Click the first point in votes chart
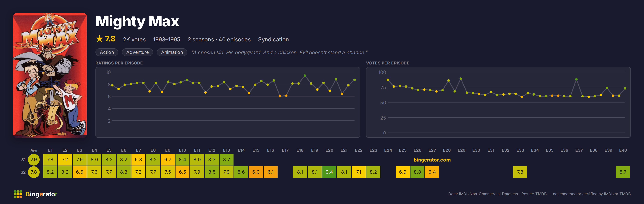This screenshot has height=204, width=644. (388, 80)
